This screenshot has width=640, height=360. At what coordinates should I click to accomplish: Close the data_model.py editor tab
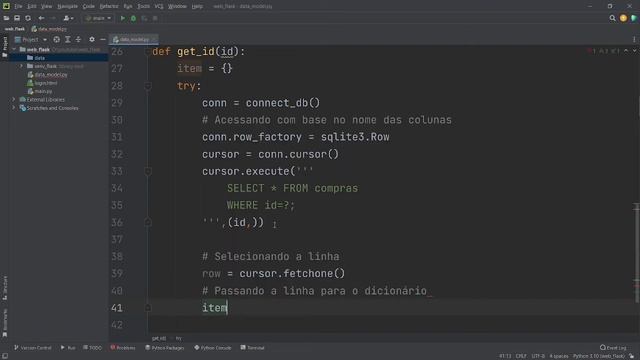coord(154,40)
